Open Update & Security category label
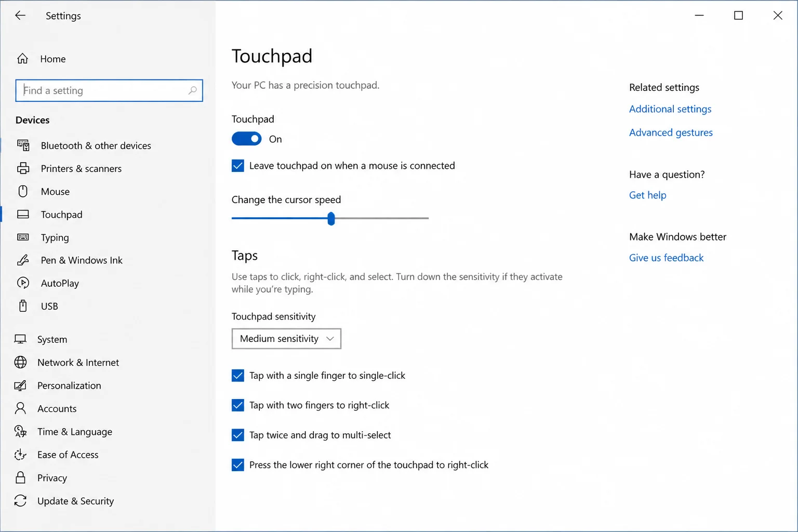This screenshot has height=532, width=798. pos(75,501)
